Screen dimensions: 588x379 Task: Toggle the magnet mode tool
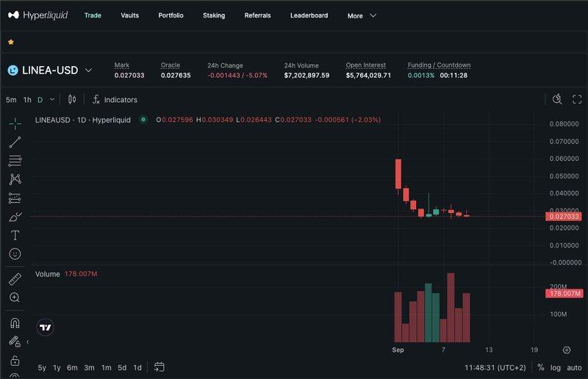tap(15, 322)
